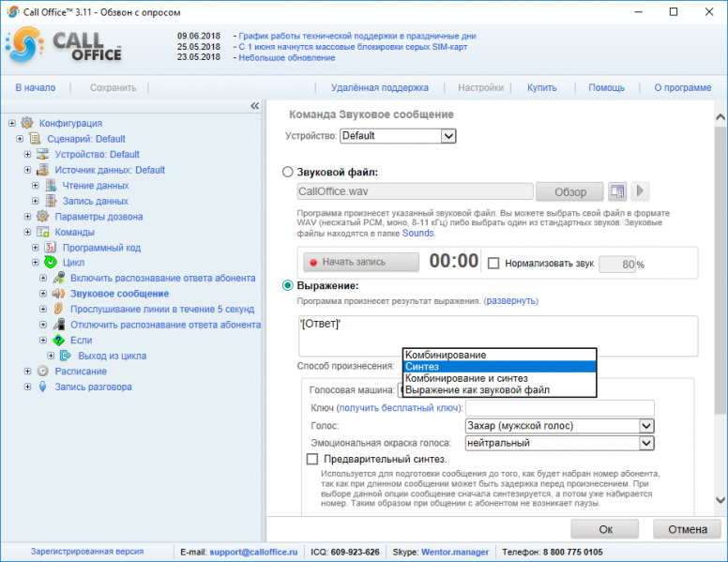
Task: Choose Синтез option in the list
Action: click(x=500, y=367)
